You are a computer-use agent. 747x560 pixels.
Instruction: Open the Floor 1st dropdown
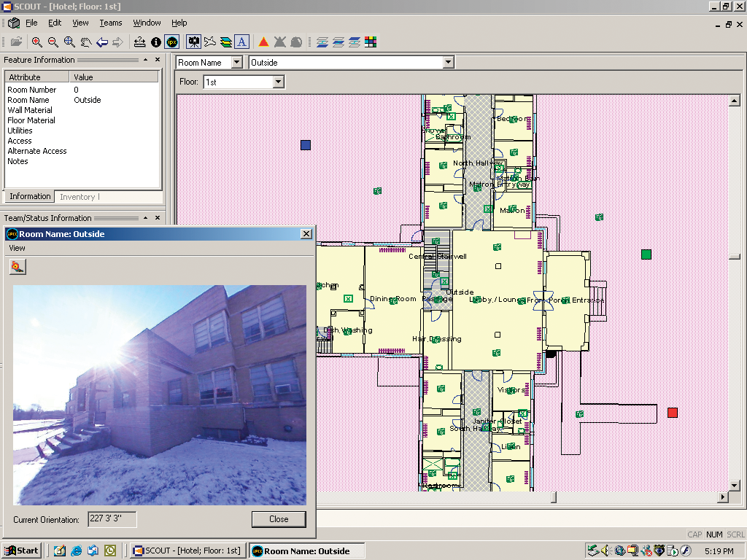278,82
